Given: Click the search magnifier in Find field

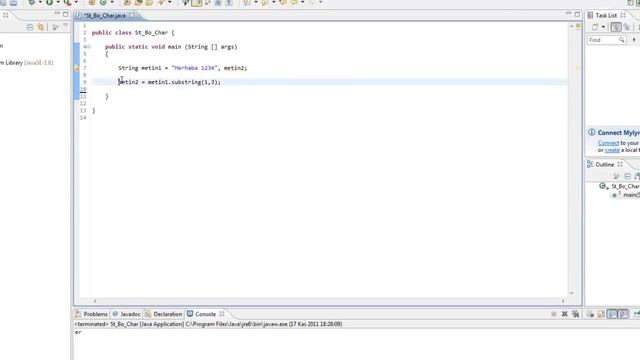Looking at the screenshot, I should (x=622, y=40).
